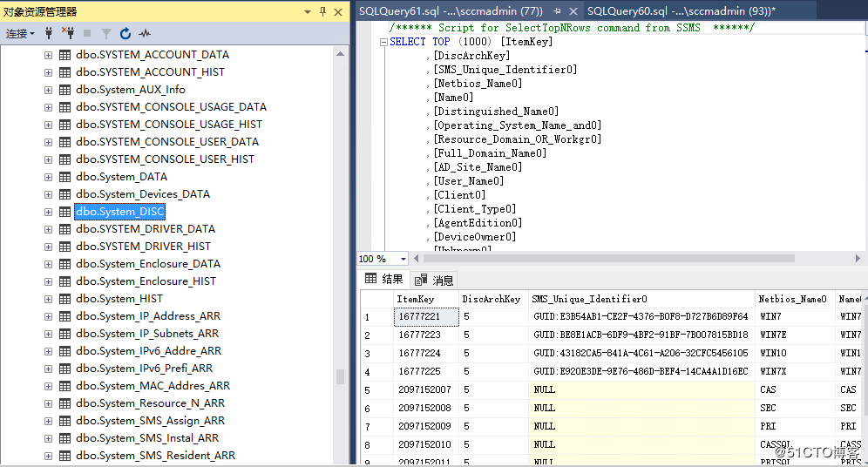The image size is (868, 467).
Task: Open the 100 % zoom dropdown
Action: 403,259
